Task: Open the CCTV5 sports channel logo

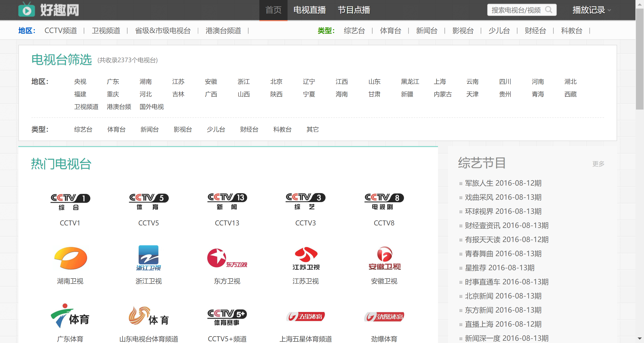Action: 149,201
